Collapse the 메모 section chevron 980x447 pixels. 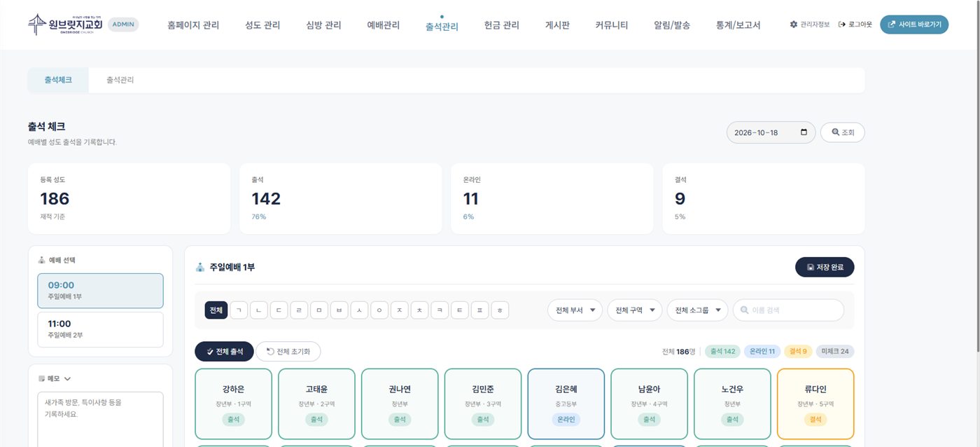[x=67, y=379]
